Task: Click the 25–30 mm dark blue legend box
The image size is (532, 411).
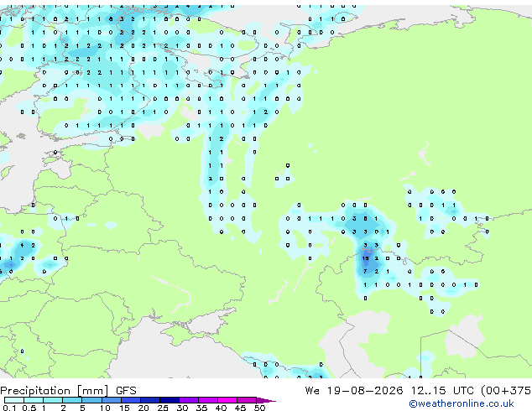Action: point(169,400)
